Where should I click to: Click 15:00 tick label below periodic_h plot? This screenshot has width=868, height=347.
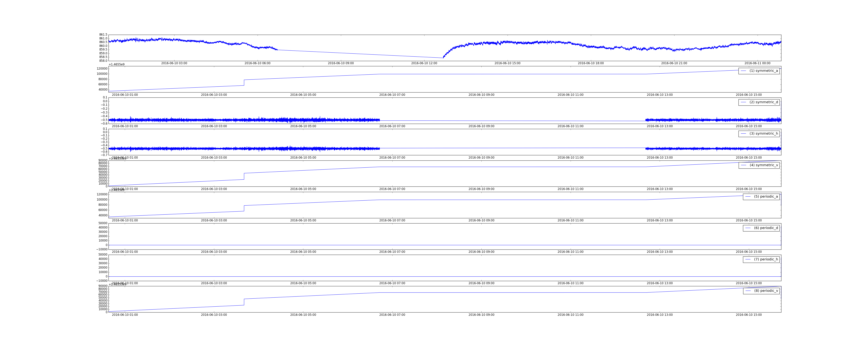tap(749, 283)
